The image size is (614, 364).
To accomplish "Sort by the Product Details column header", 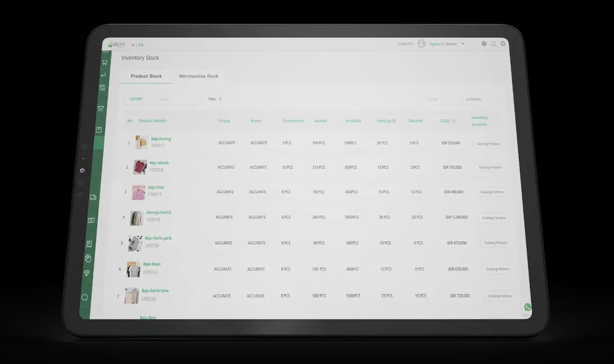I will point(152,121).
